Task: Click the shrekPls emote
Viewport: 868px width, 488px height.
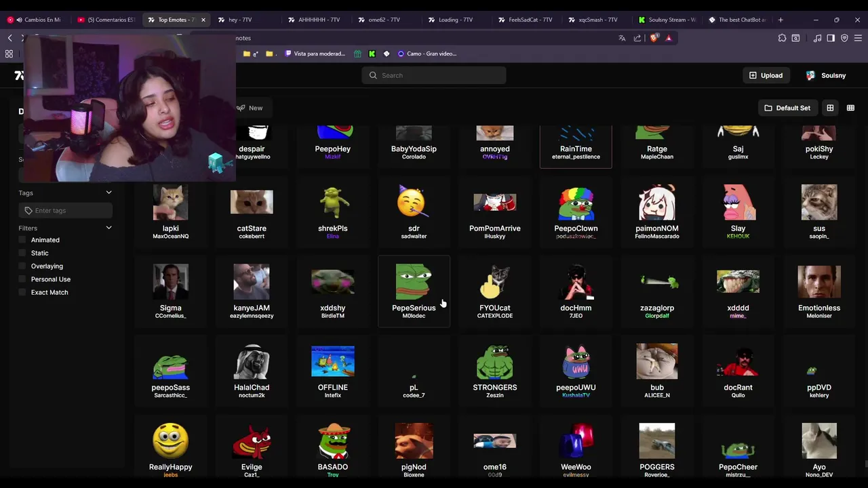Action: (x=333, y=211)
